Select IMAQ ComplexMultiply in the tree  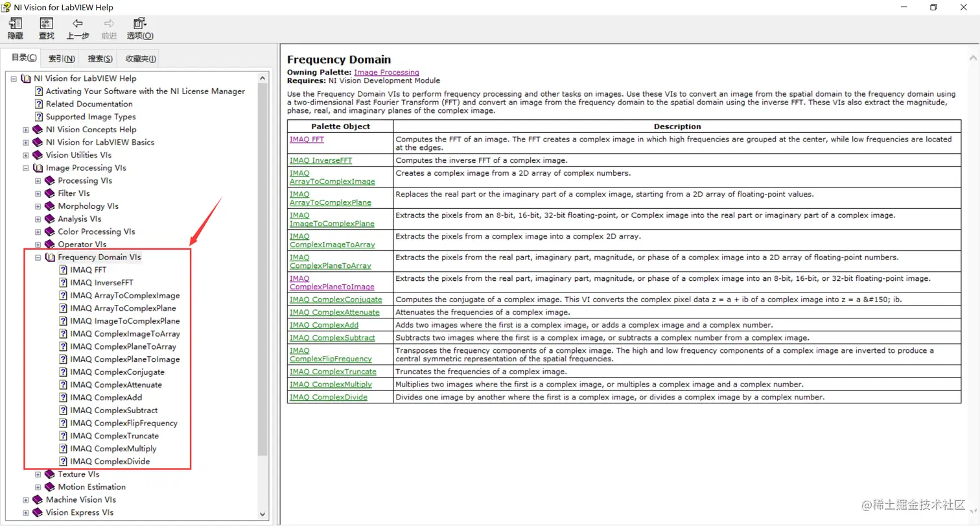point(113,449)
